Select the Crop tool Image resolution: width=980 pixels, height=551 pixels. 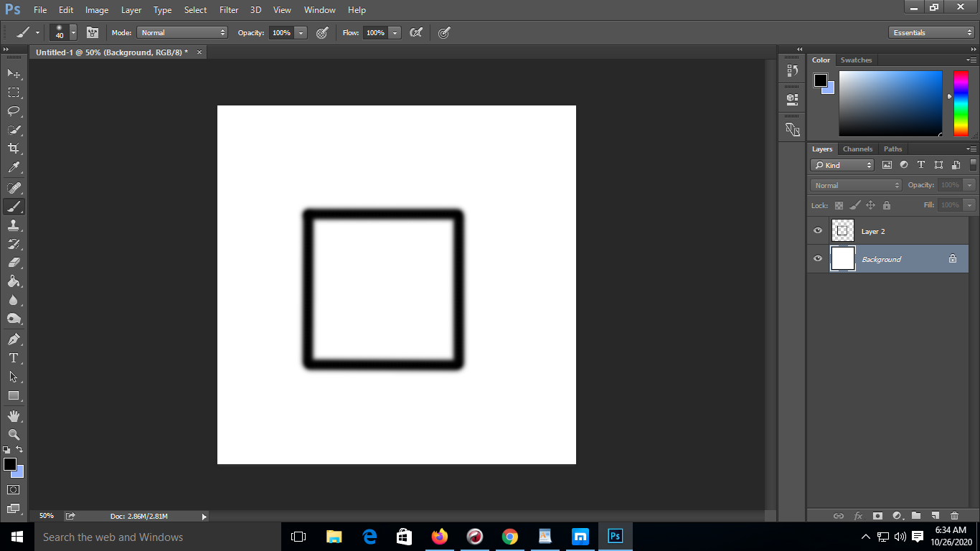[x=14, y=149]
